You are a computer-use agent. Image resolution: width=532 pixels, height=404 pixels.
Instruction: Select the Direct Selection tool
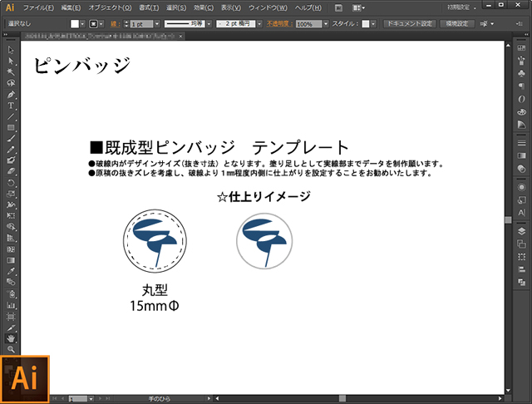coord(11,61)
